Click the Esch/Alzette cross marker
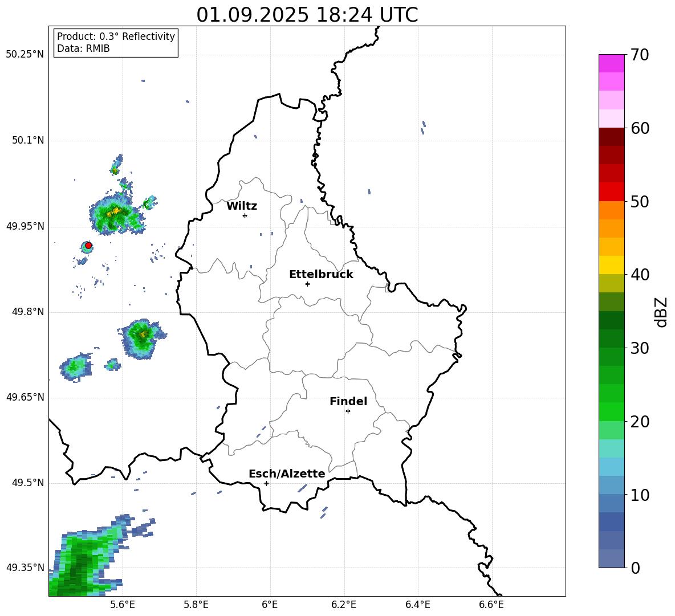Image resolution: width=675 pixels, height=616 pixels. coord(266,483)
